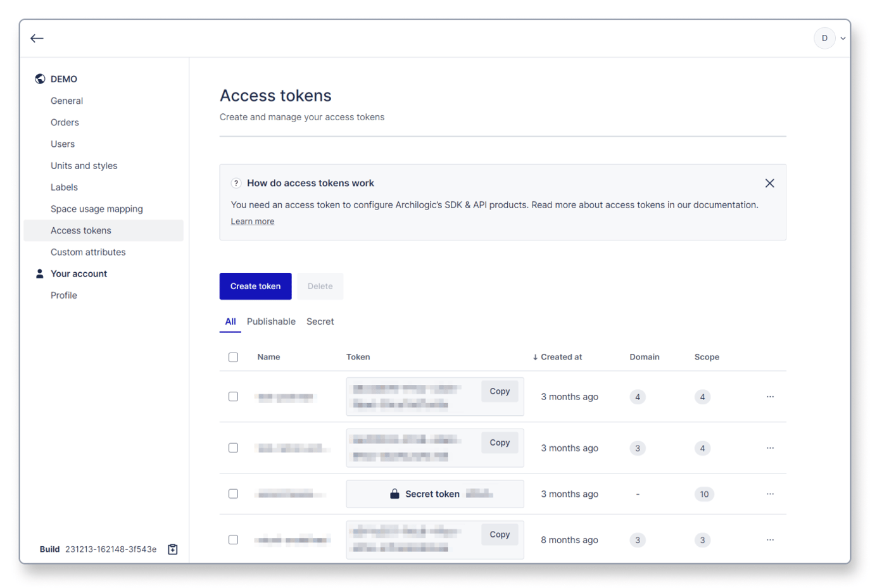Click the clipboard icon next to Build number
Viewport: 870px width, 588px height.
point(172,549)
